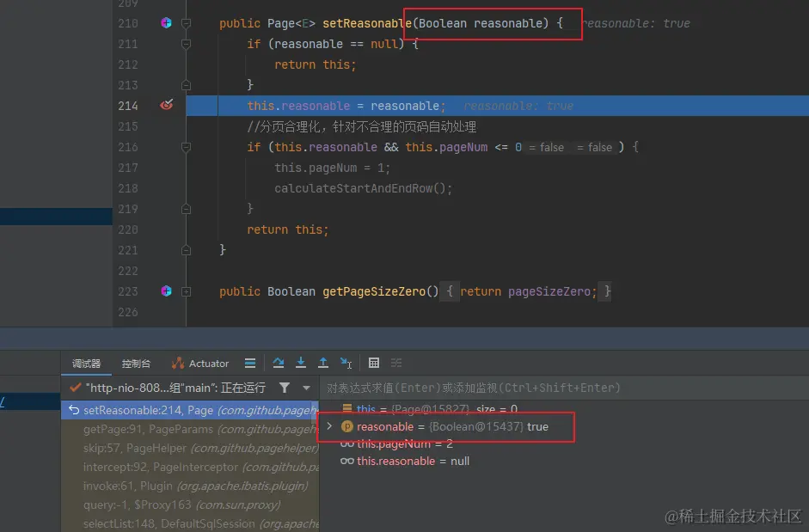Image resolution: width=809 pixels, height=532 pixels.
Task: Click the breakpoint icon on line 214
Action: (x=166, y=105)
